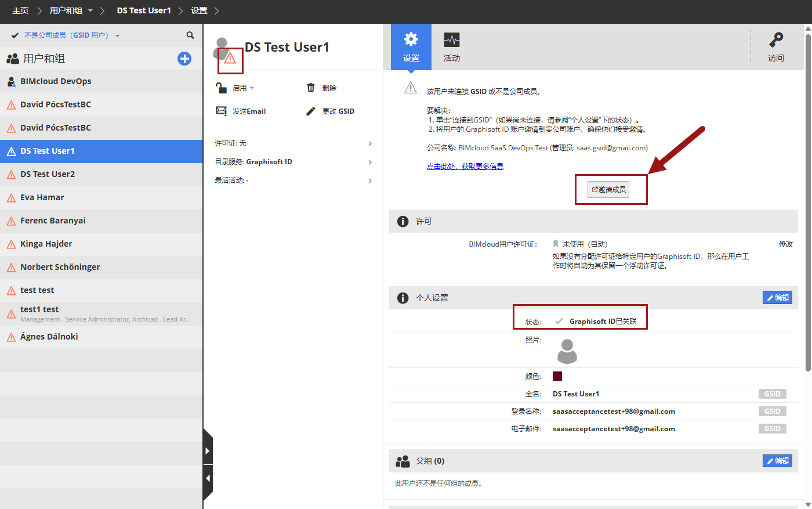812x509 pixels.
Task: Open the 点击此处，获取更多信息 link
Action: pyautogui.click(x=465, y=167)
